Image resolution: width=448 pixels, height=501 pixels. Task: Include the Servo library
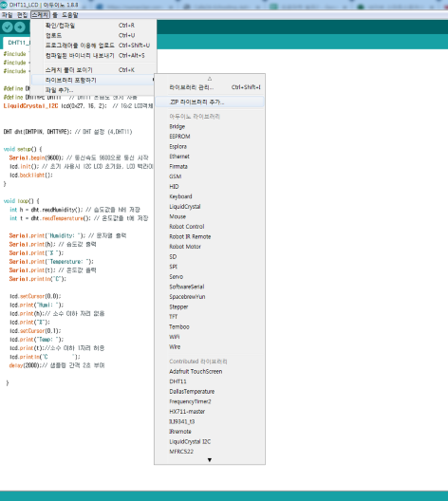click(177, 277)
